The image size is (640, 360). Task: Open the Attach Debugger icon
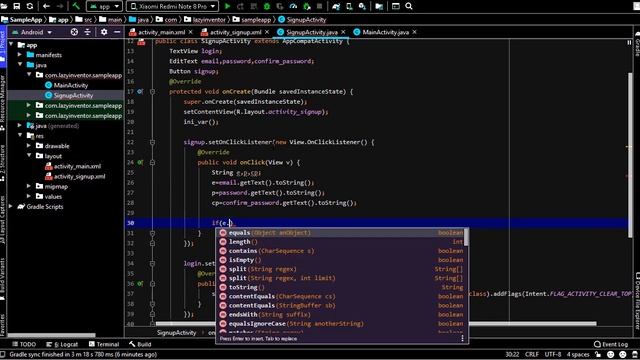[307, 6]
